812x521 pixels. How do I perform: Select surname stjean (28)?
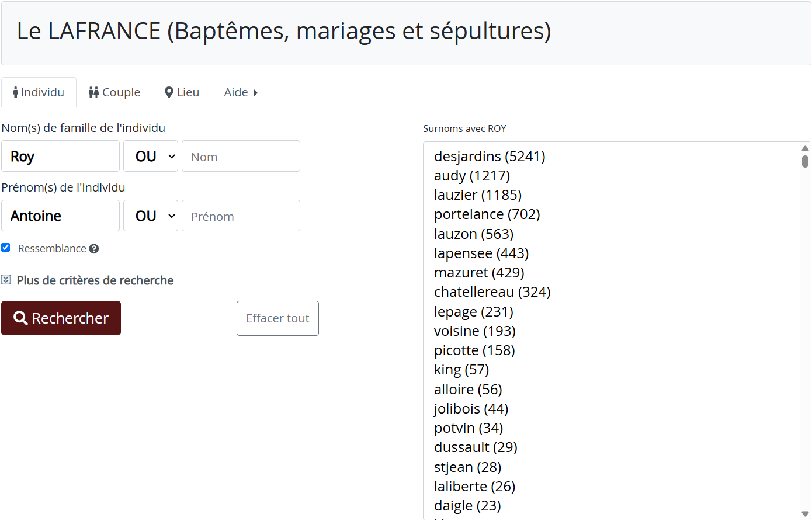point(467,467)
